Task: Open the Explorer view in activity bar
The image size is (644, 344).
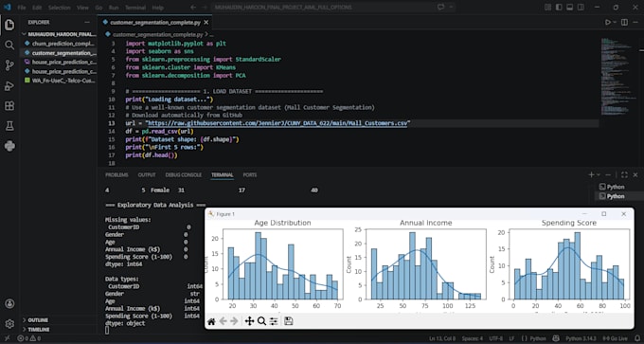Action: tap(9, 25)
